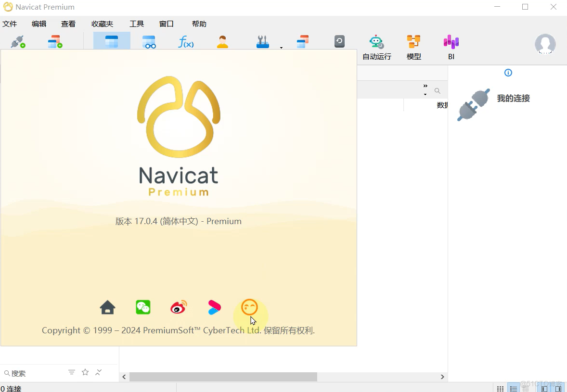Toggle the list view in status bar
The height and width of the screenshot is (392, 567).
[513, 388]
